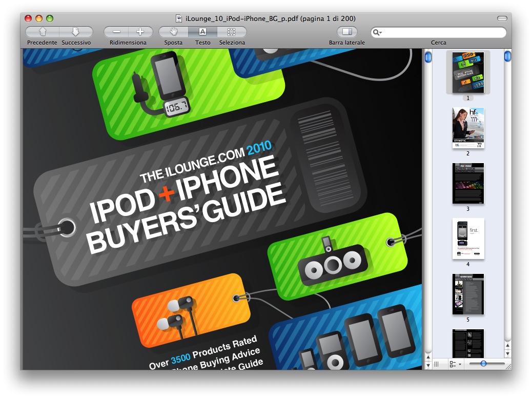This screenshot has height=398, width=532.
Task: Open page 3 thumbnail in sidebar
Action: tap(468, 184)
